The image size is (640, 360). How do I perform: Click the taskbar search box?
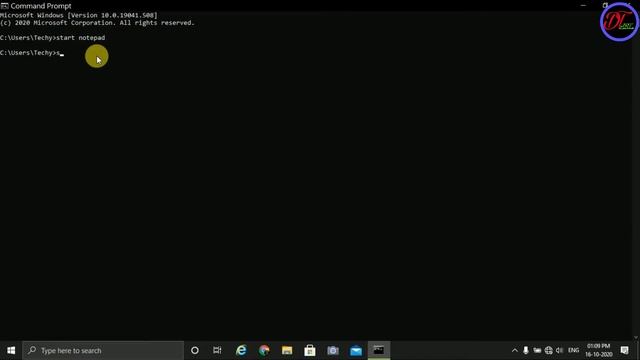[x=103, y=350]
